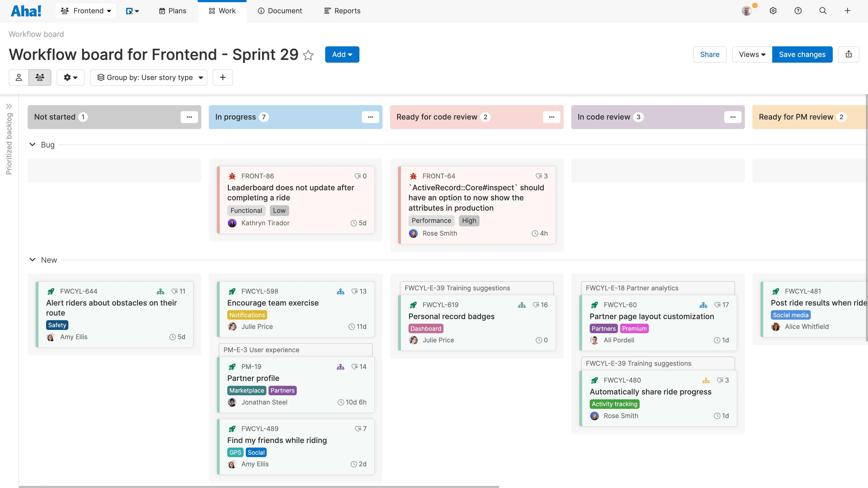868x488 pixels.
Task: Collapse the New swimlane
Action: tap(32, 260)
